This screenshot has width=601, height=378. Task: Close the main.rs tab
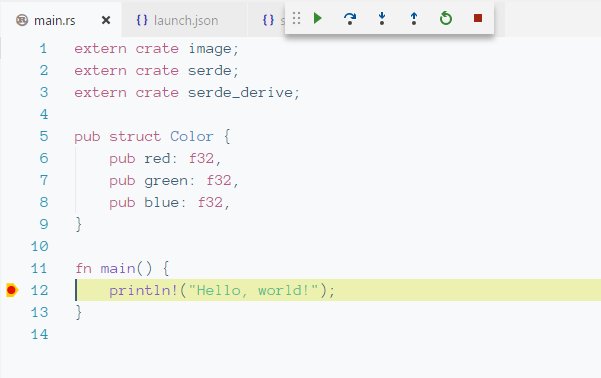tap(106, 20)
